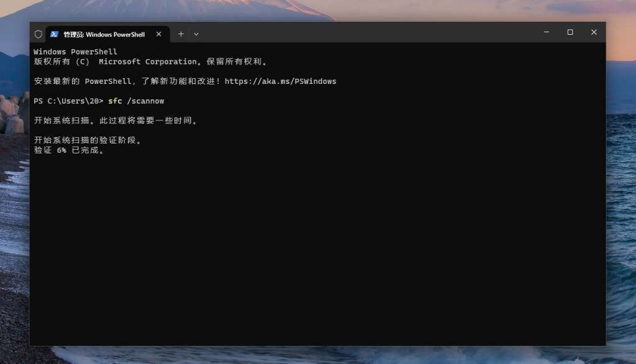Click the admin shield icon in title bar
The width and height of the screenshot is (636, 364).
38,34
